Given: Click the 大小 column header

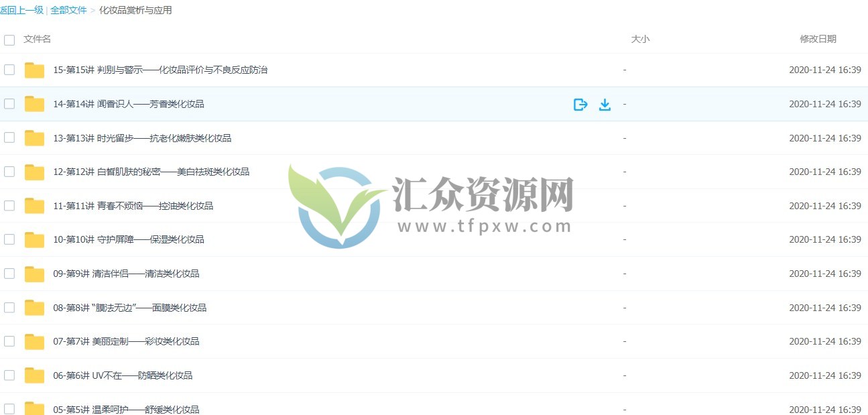Looking at the screenshot, I should 641,39.
